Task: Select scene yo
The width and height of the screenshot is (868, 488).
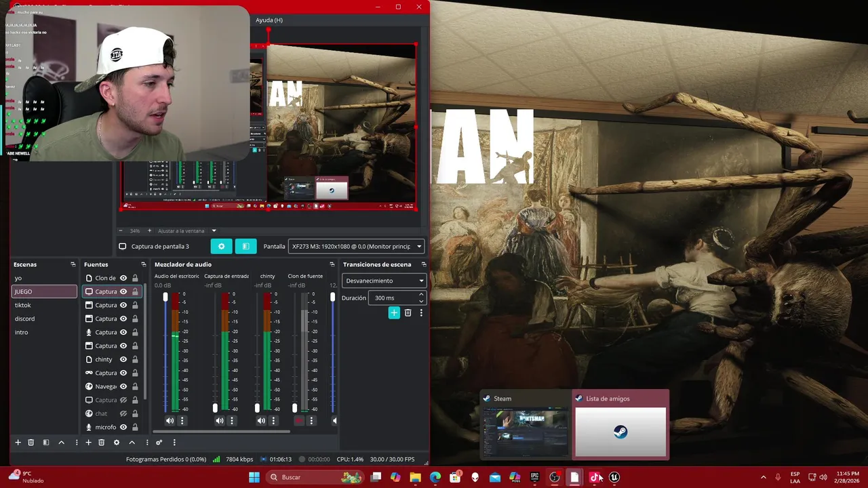Action: coord(45,278)
